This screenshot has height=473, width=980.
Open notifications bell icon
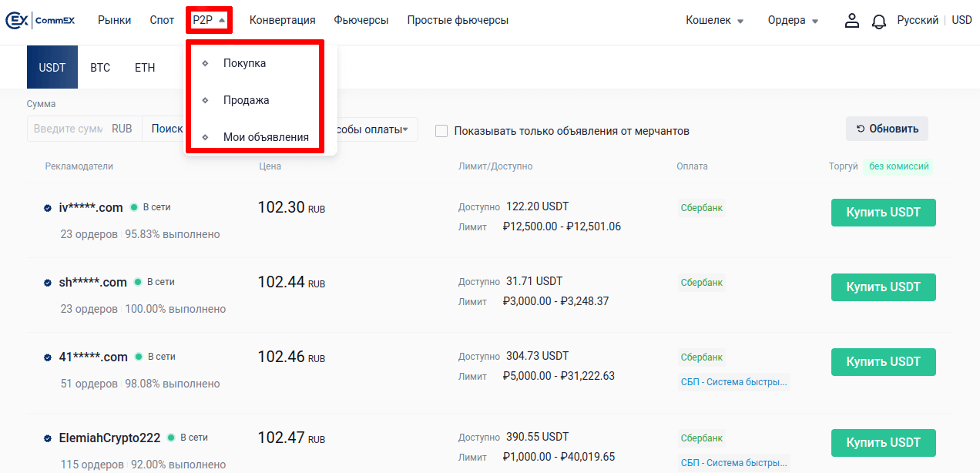[878, 22]
